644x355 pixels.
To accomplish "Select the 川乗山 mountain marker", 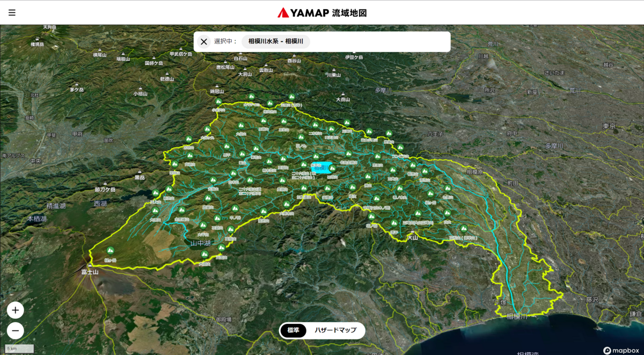I will coord(334,73).
